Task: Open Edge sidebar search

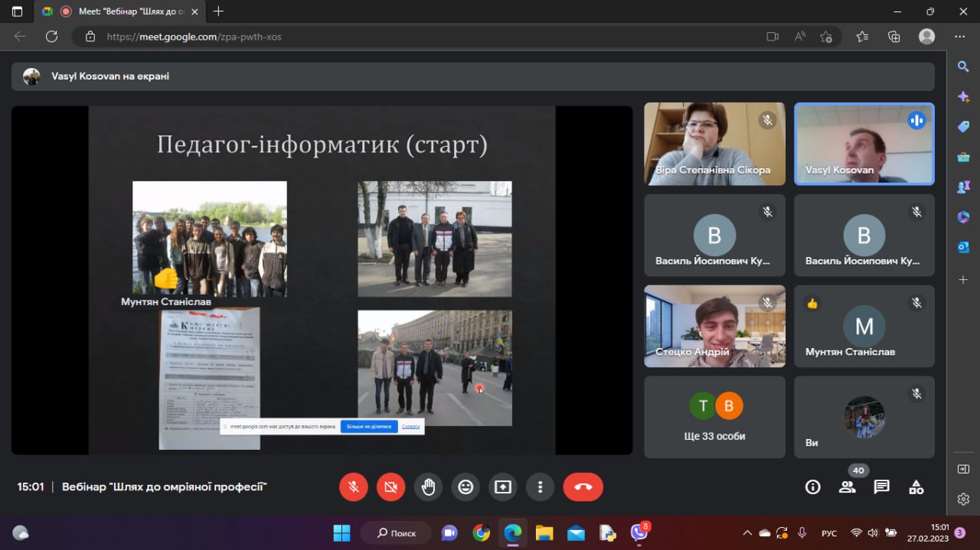Action: [963, 67]
